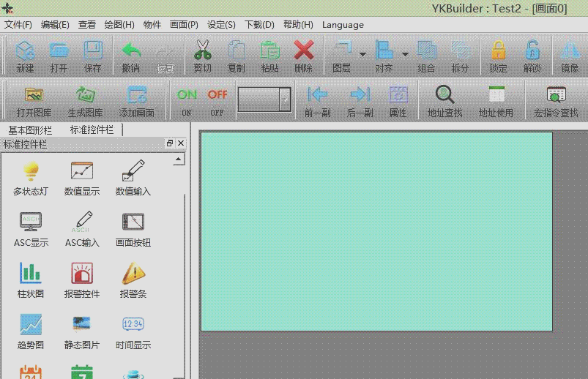Select the Cut (剪切) scissors icon
The width and height of the screenshot is (588, 379).
click(x=203, y=56)
